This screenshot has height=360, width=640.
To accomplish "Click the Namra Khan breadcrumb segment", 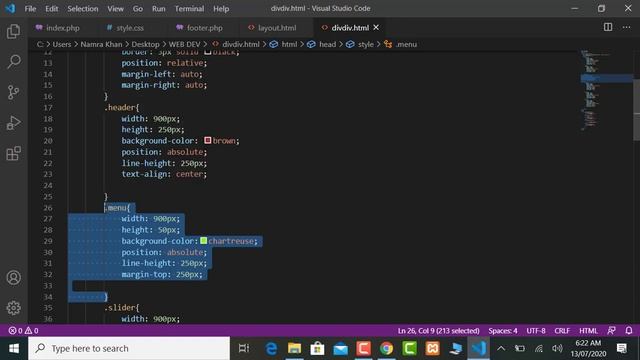I will click(x=101, y=44).
